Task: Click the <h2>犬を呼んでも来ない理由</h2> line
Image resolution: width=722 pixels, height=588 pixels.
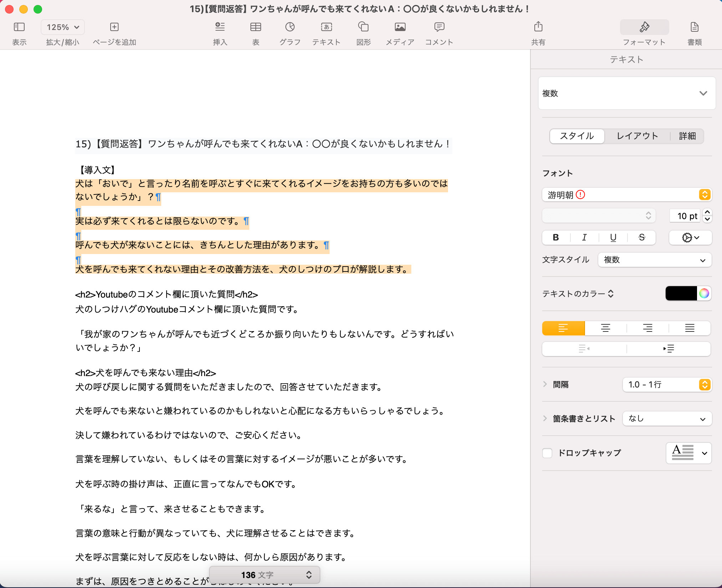Action: click(x=146, y=373)
